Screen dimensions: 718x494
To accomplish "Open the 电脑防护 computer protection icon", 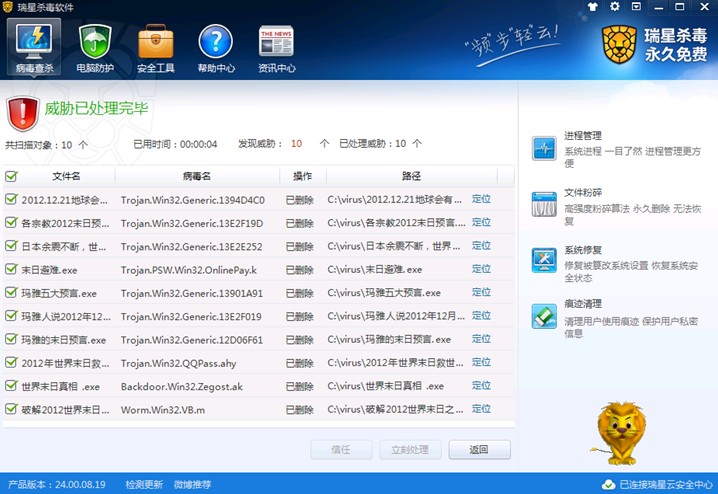I will point(95,46).
